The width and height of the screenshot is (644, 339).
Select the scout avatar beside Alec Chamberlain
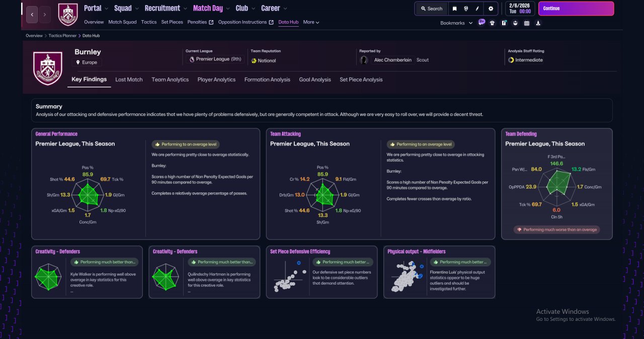364,60
